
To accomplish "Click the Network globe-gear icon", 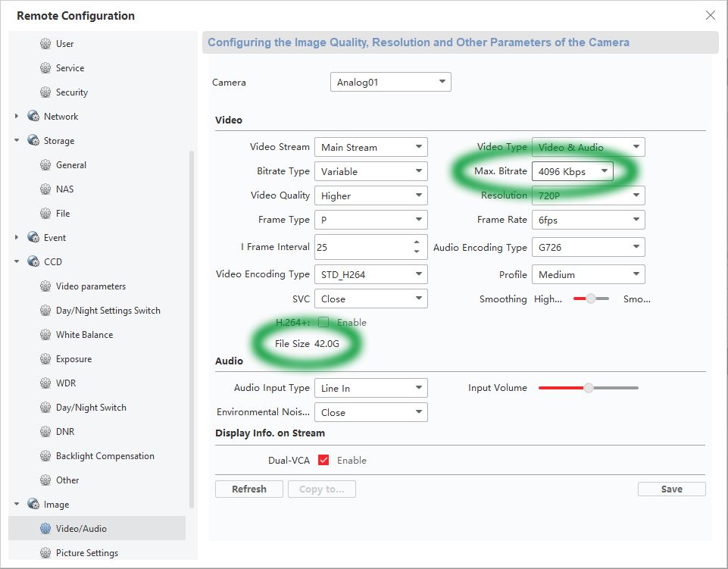I will point(33,117).
